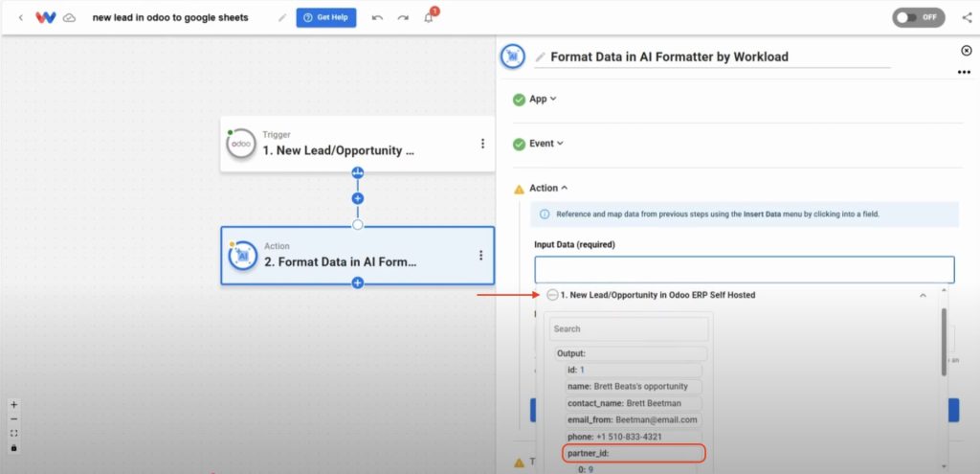Screen dimensions: 980x474
Task: Add step below Format Data action
Action: 358,282
